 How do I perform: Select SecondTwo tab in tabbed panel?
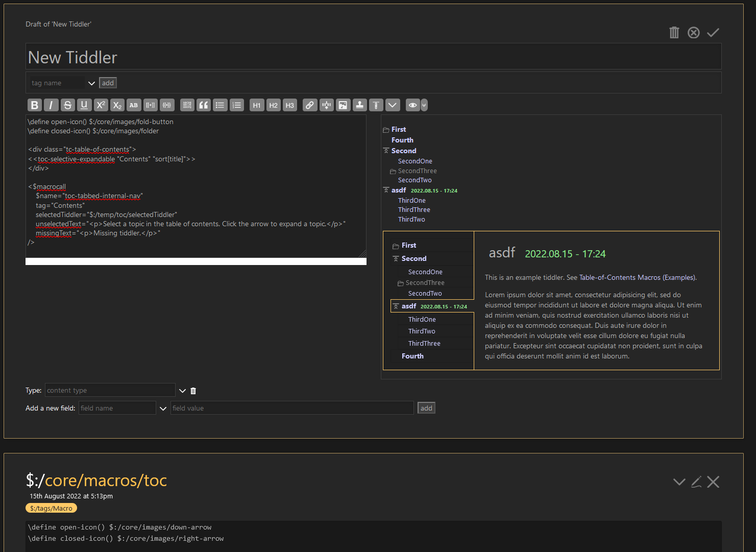pos(425,293)
